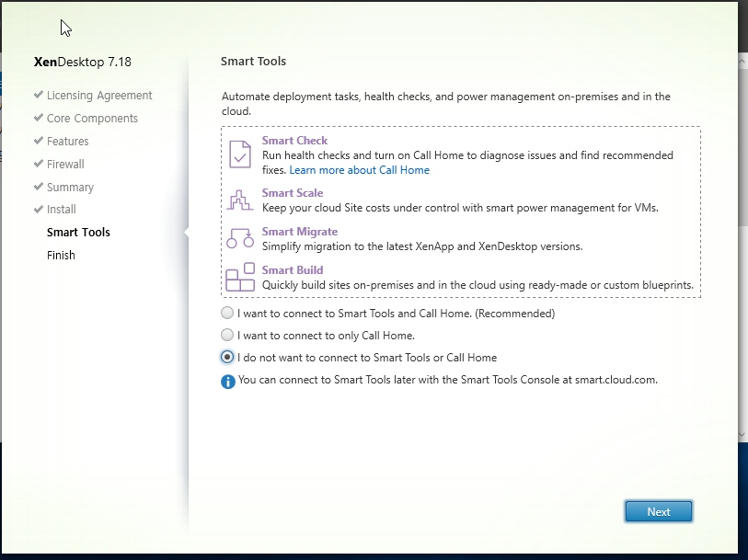Select Smart Tools step in sidebar

tap(78, 232)
